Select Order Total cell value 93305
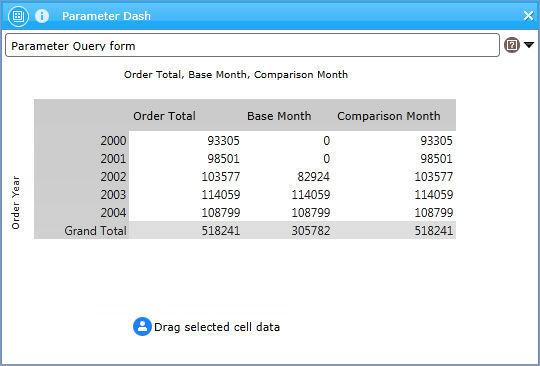The height and width of the screenshot is (366, 540). 224,141
